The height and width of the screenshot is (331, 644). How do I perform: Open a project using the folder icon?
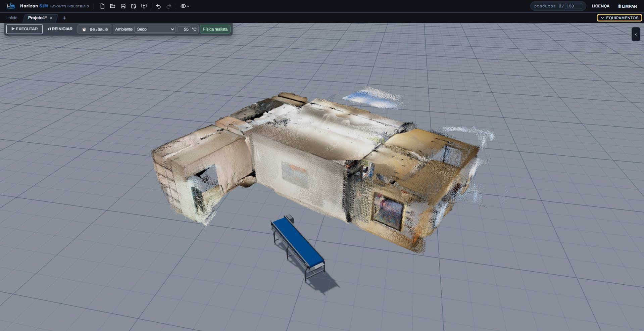coord(113,6)
